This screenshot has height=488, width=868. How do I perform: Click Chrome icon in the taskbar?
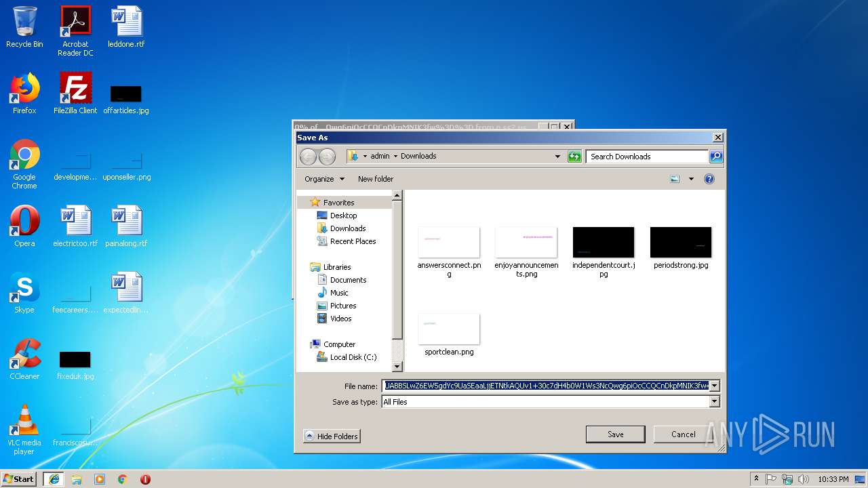123,479
